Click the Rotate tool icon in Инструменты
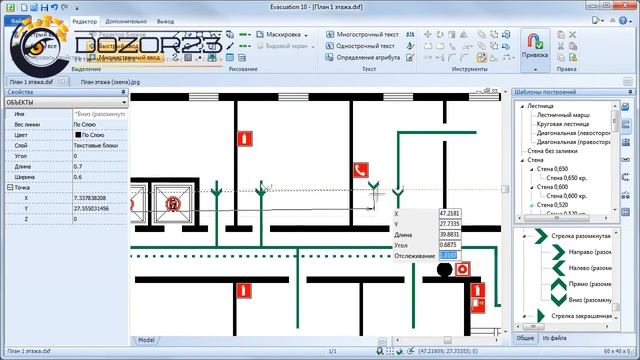 point(440,35)
